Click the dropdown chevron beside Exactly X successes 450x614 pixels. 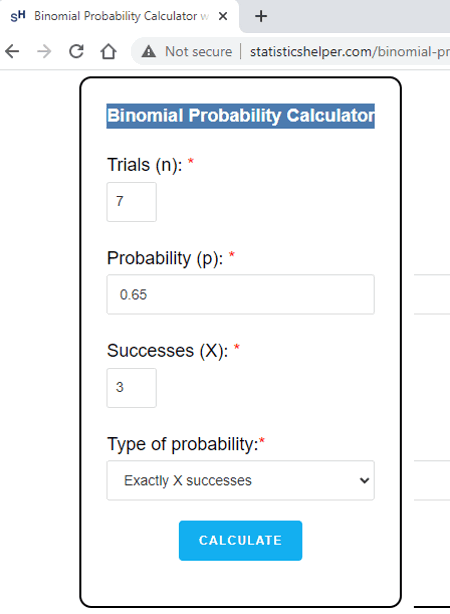tap(364, 480)
